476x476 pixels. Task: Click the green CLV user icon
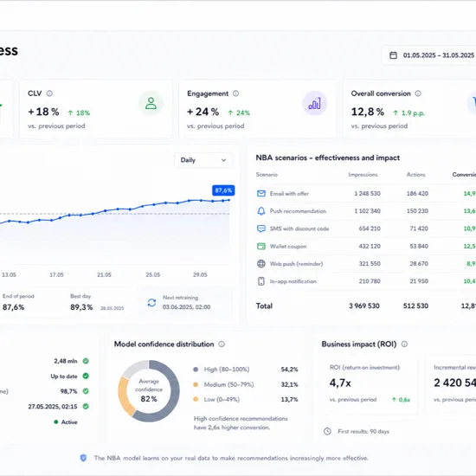coord(151,103)
